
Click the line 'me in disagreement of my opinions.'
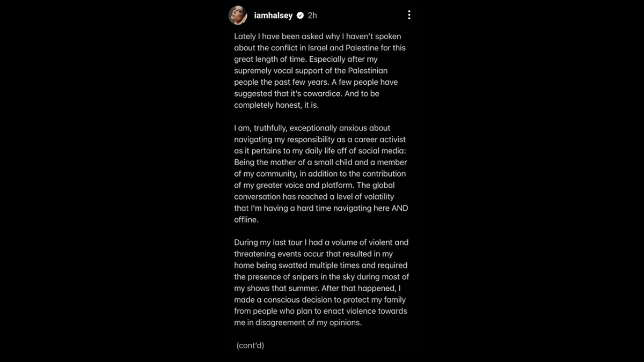298,322
